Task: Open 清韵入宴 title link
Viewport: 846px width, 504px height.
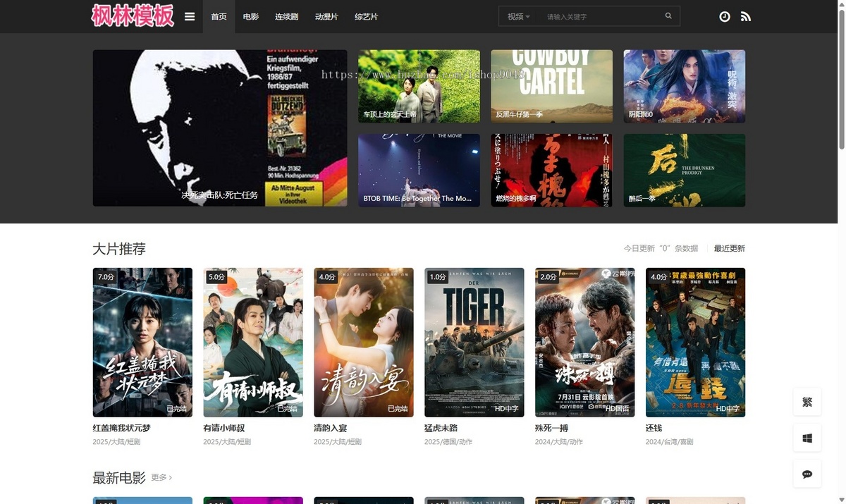Action: pyautogui.click(x=331, y=428)
